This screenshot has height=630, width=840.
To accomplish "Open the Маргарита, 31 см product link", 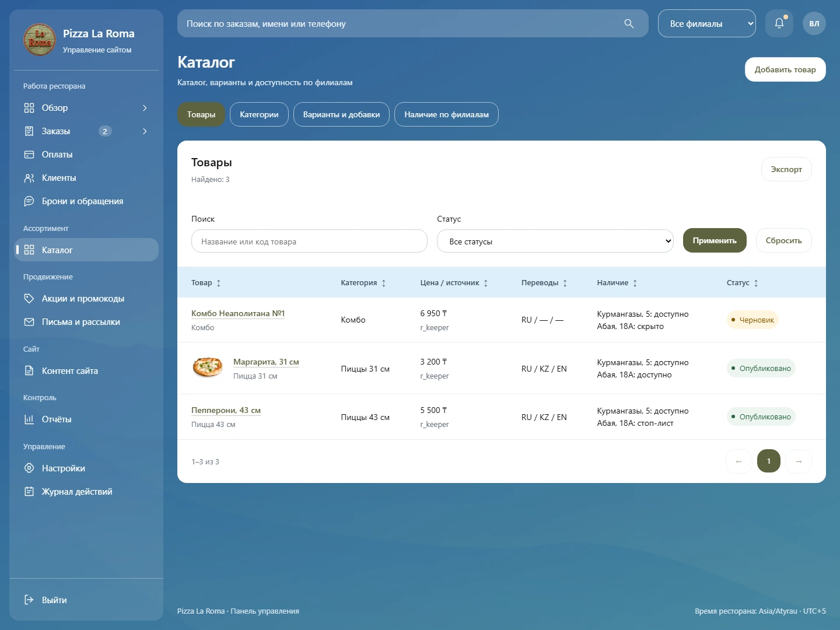I will pos(266,362).
